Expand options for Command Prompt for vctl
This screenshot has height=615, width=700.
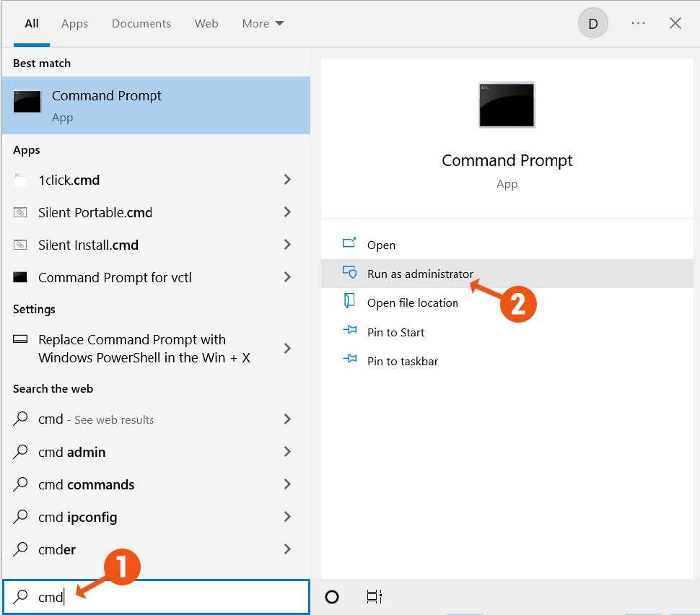coord(287,277)
